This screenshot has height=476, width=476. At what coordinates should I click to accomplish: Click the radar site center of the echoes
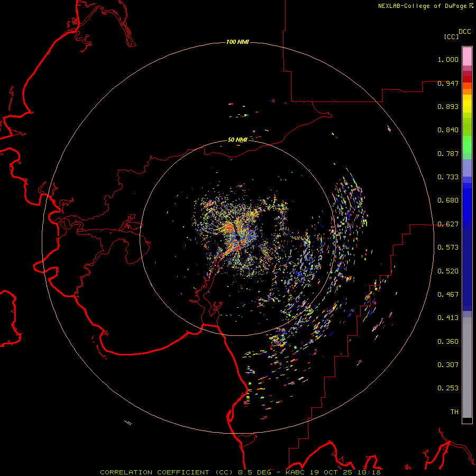click(x=239, y=237)
